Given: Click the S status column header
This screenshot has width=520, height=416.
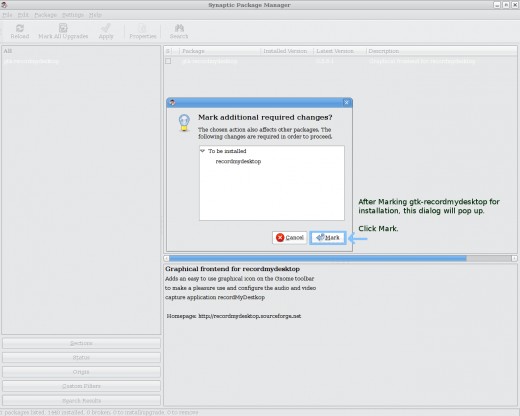Looking at the screenshot, I should tap(168, 51).
